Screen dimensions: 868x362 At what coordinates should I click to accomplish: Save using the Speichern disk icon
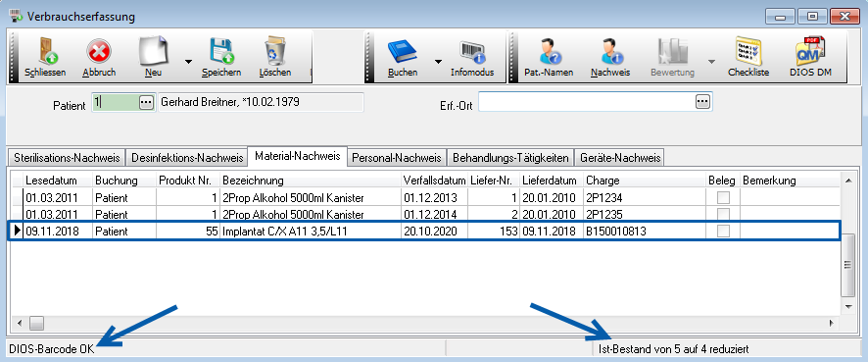coord(222,52)
